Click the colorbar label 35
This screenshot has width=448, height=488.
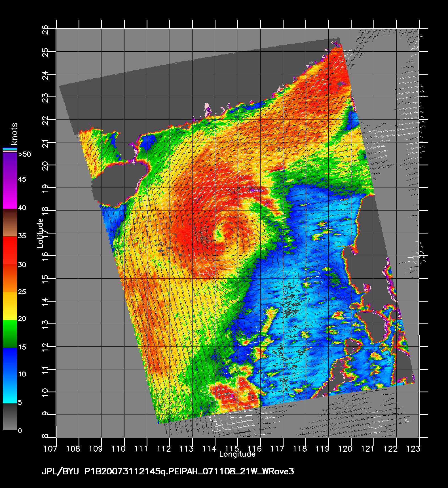(x=22, y=236)
